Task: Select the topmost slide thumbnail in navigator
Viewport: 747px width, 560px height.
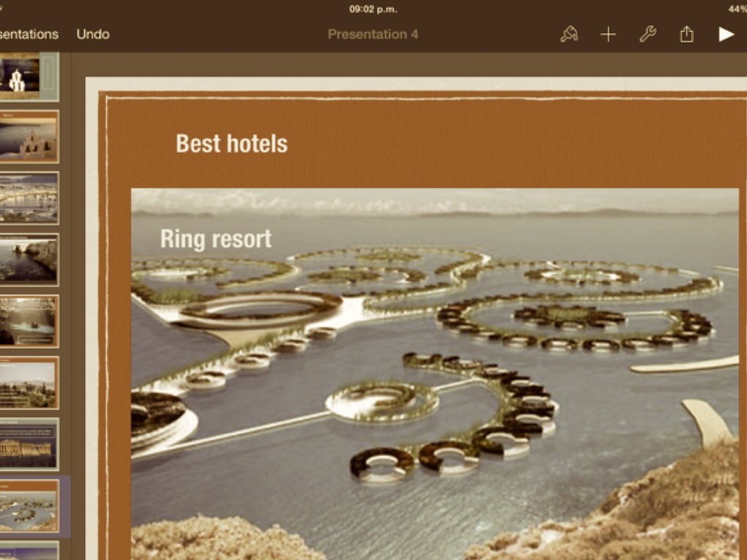Action: (x=28, y=75)
